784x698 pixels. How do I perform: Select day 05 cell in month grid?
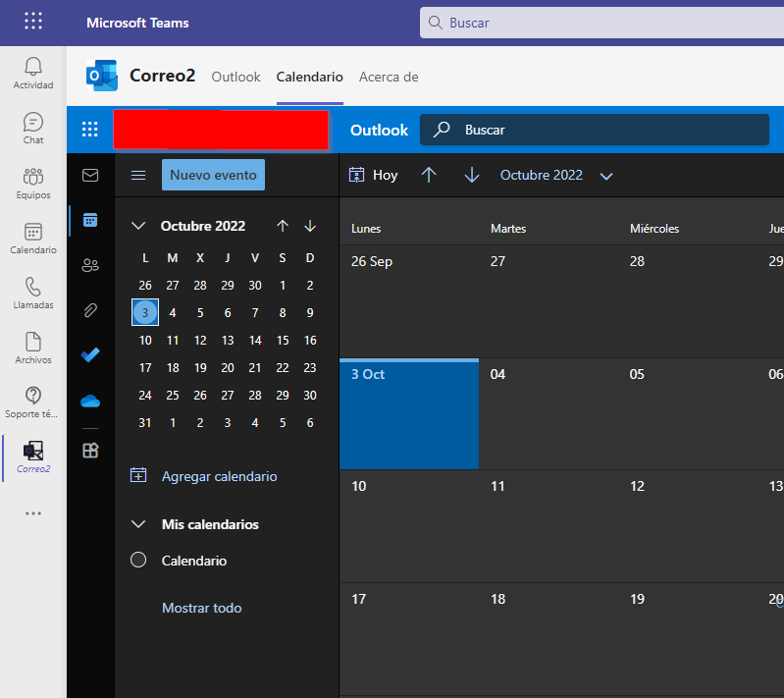pos(688,414)
